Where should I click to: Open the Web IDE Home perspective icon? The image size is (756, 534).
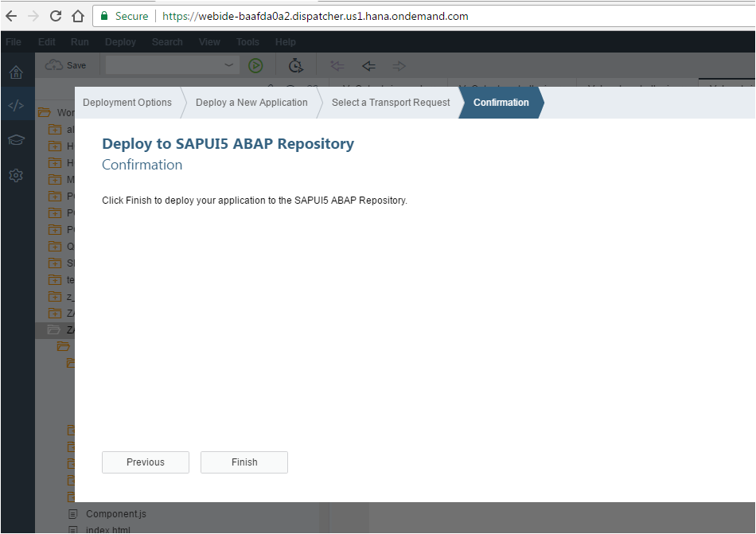17,72
